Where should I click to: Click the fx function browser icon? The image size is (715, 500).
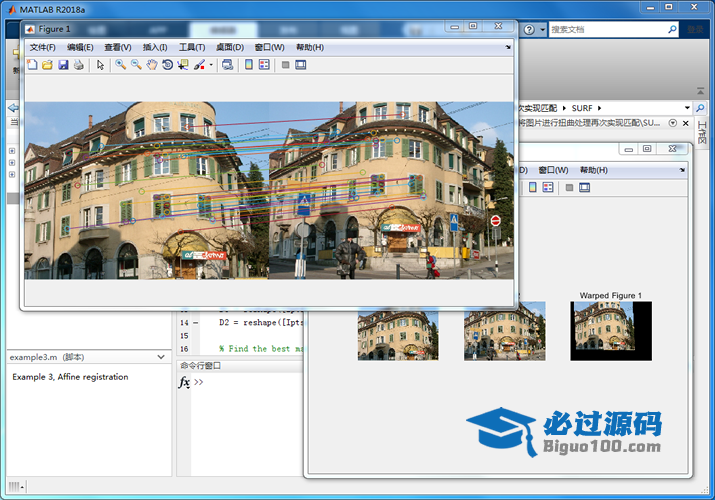tap(184, 382)
